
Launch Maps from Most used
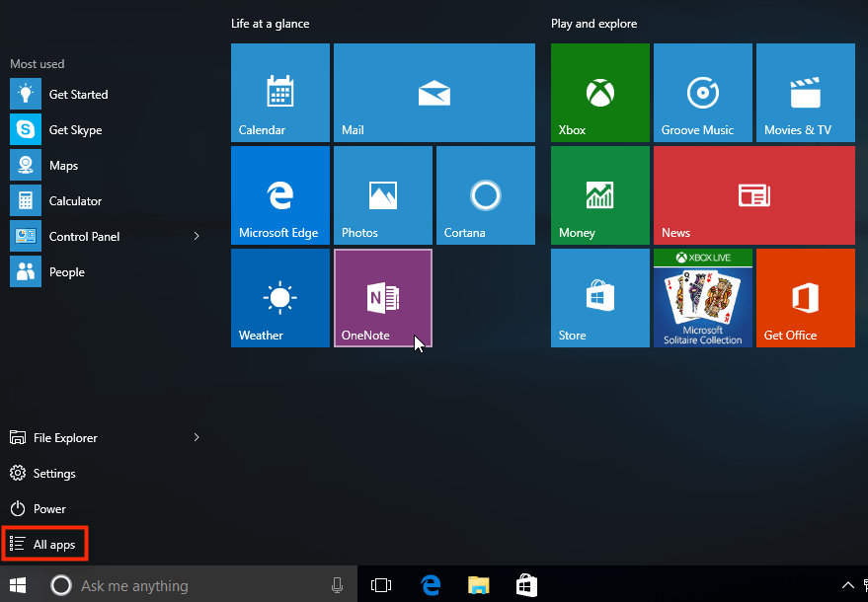pos(66,165)
